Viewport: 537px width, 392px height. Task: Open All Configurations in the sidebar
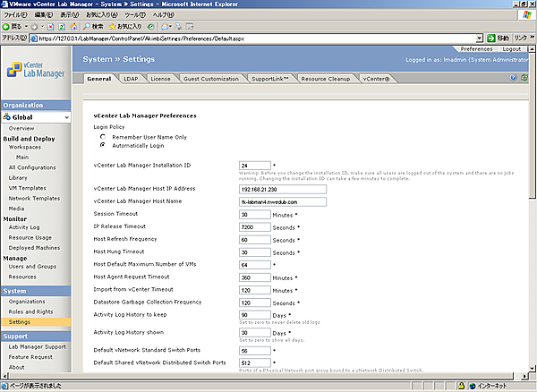click(32, 167)
